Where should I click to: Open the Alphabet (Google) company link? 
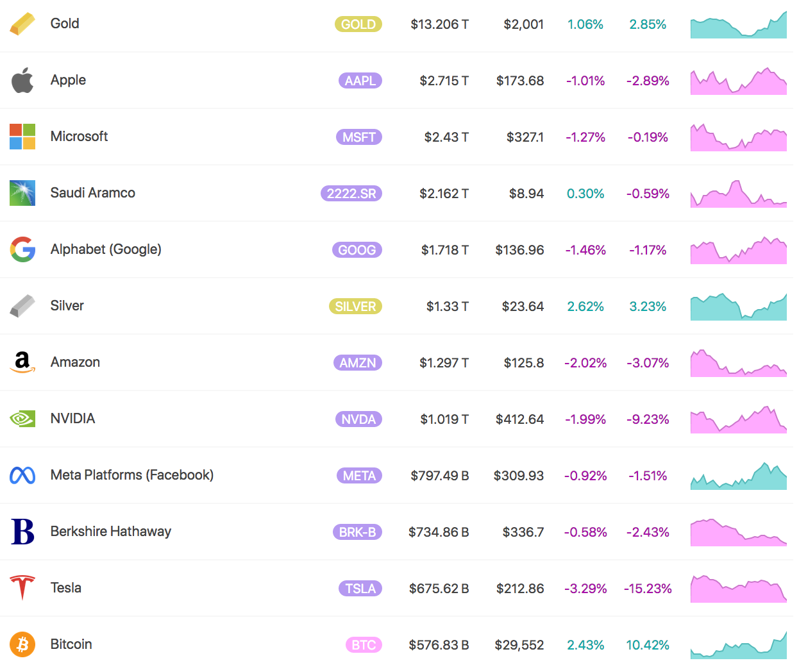106,249
